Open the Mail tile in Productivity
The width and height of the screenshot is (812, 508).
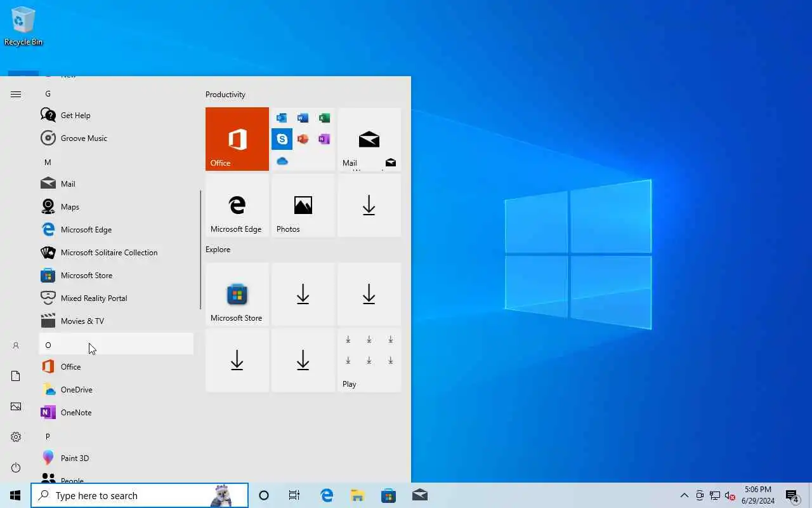click(369, 139)
